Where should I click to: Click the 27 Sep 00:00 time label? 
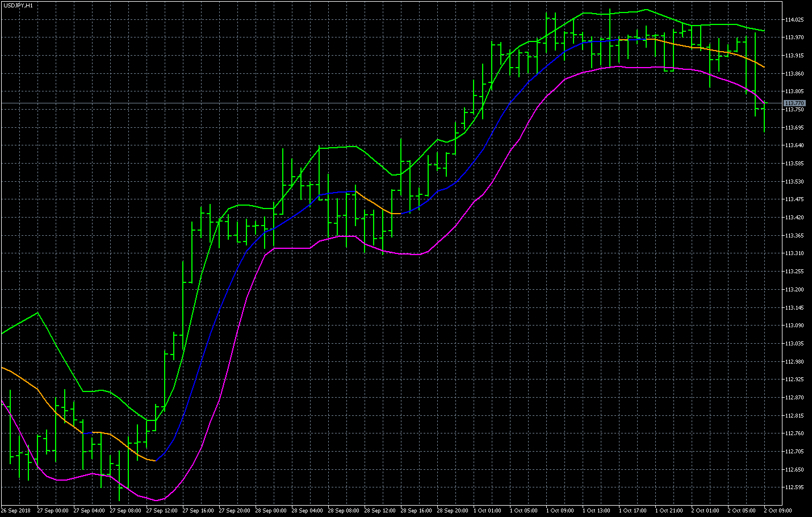[x=53, y=511]
